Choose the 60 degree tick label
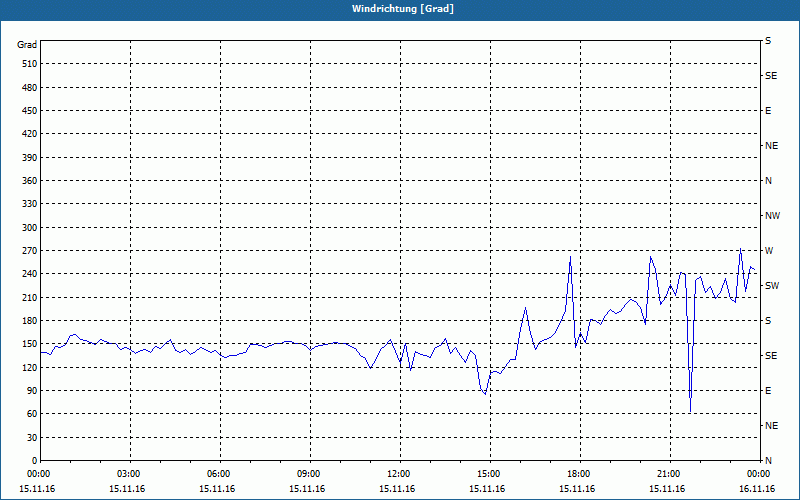 pos(32,413)
